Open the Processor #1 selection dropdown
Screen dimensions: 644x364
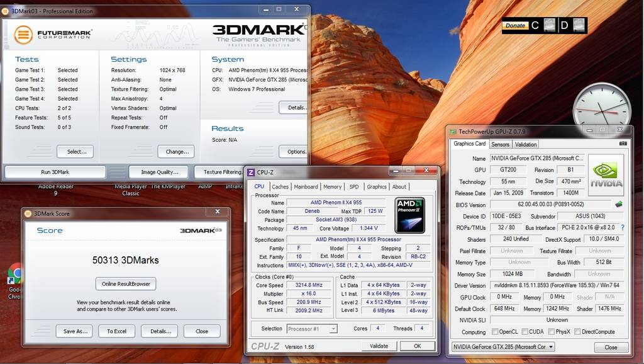(312, 329)
